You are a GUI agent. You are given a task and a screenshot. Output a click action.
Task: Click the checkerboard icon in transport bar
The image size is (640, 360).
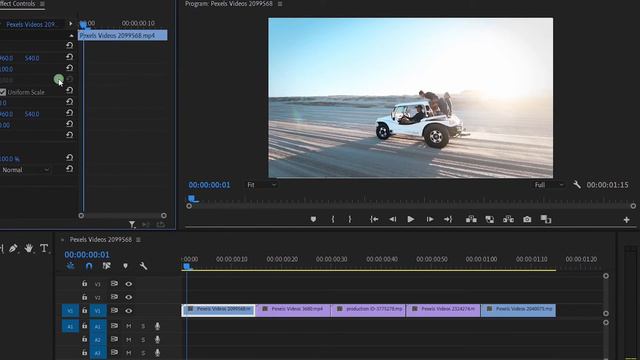[490, 219]
